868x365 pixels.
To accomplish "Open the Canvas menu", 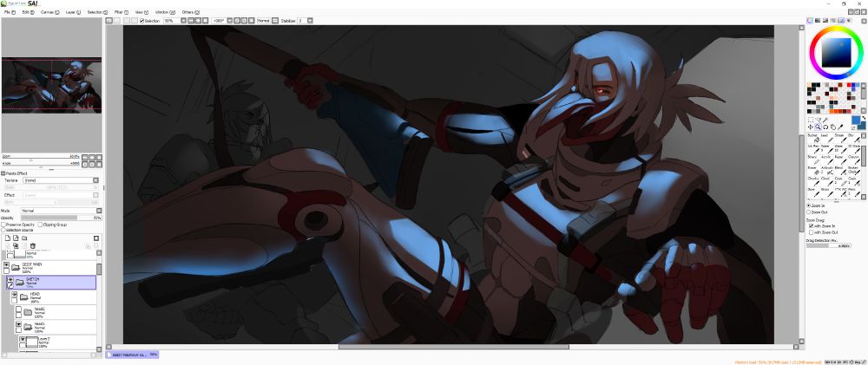I will pyautogui.click(x=49, y=11).
